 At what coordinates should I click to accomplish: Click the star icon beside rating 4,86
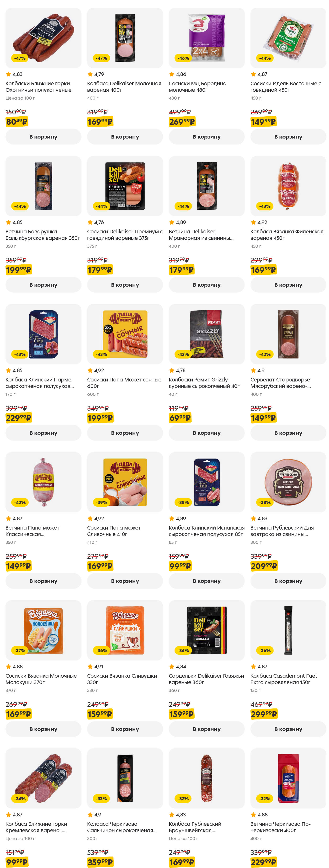click(x=172, y=74)
